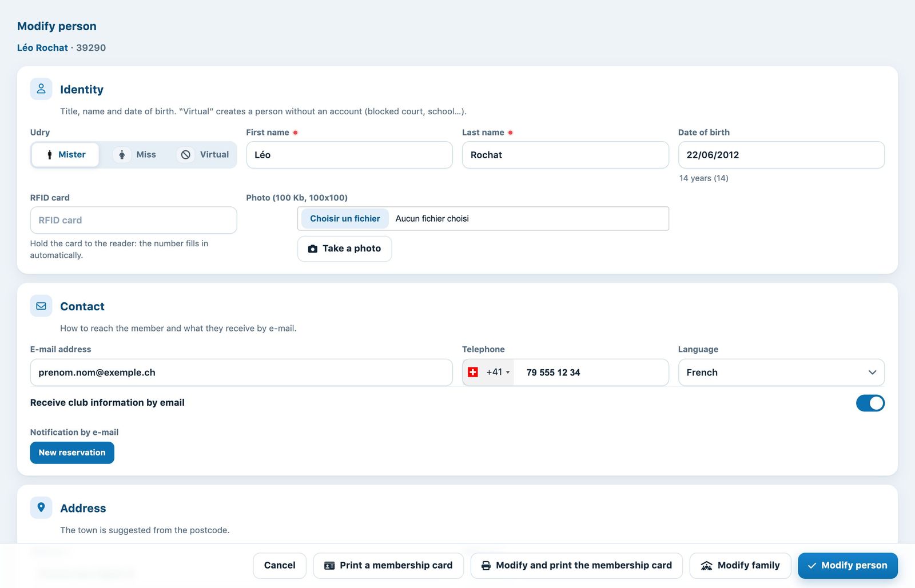Click the Address section location pin icon

click(41, 508)
